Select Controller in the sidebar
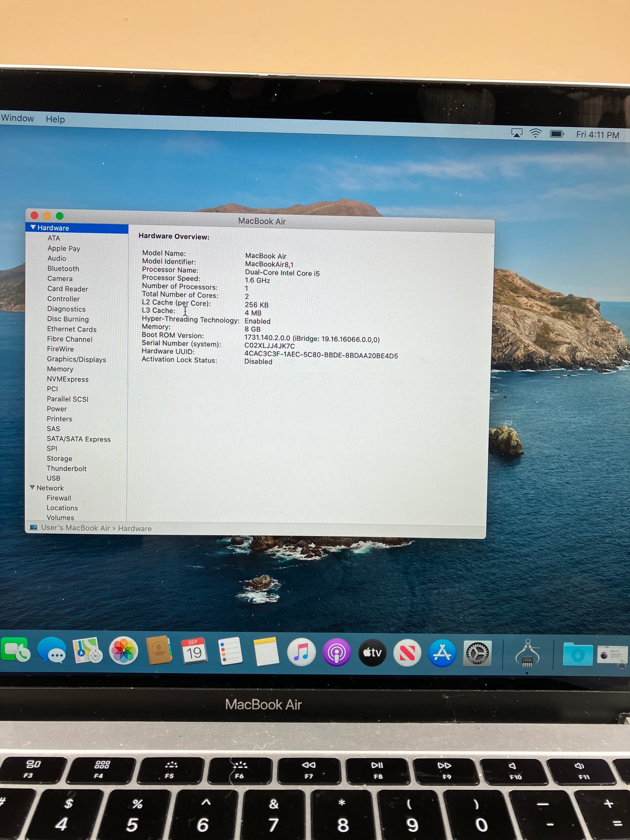630x840 pixels. tap(64, 299)
